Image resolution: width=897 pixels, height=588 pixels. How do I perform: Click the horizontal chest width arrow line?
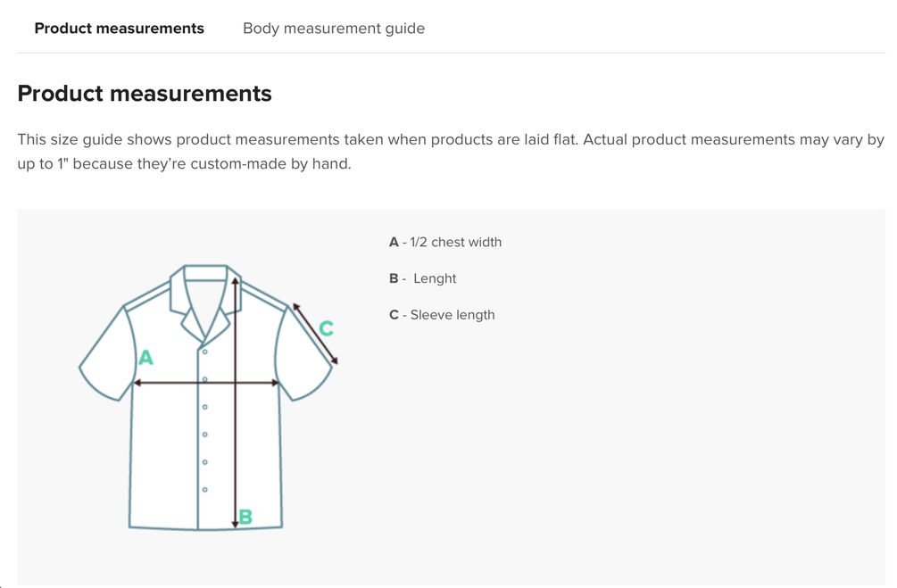pos(179,383)
